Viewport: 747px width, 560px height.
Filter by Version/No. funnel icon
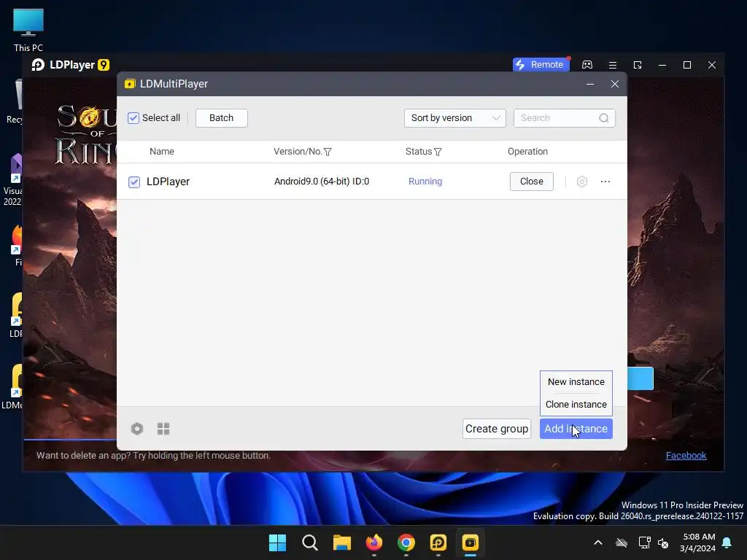point(328,152)
